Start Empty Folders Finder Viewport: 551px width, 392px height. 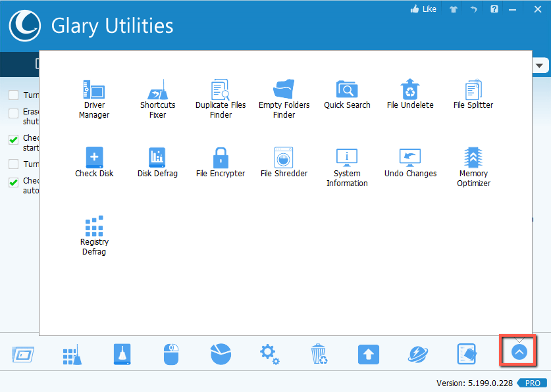click(x=284, y=99)
